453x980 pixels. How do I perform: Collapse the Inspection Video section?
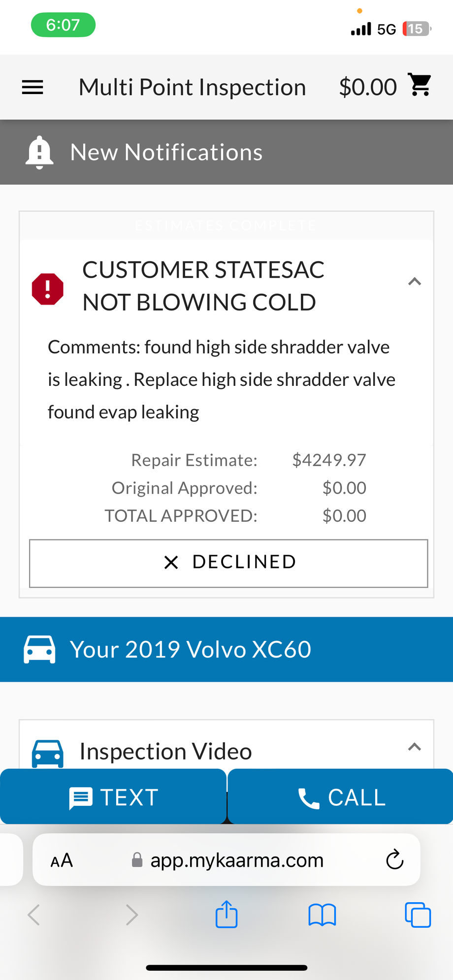point(415,747)
